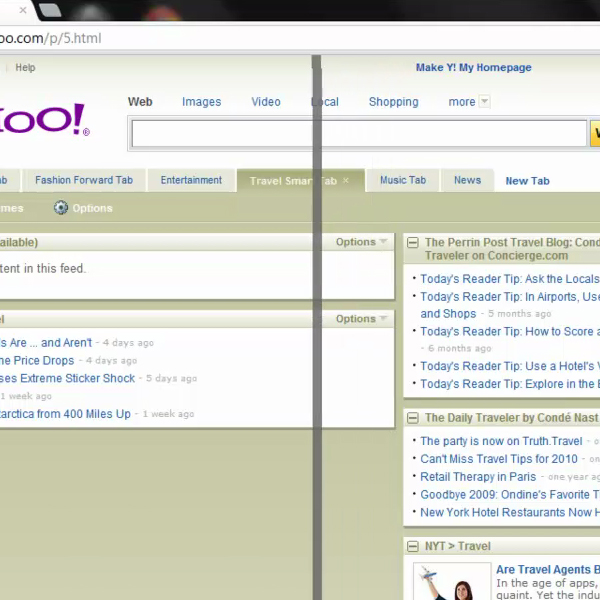Open The party is now on Truth.Travel

[x=501, y=441]
